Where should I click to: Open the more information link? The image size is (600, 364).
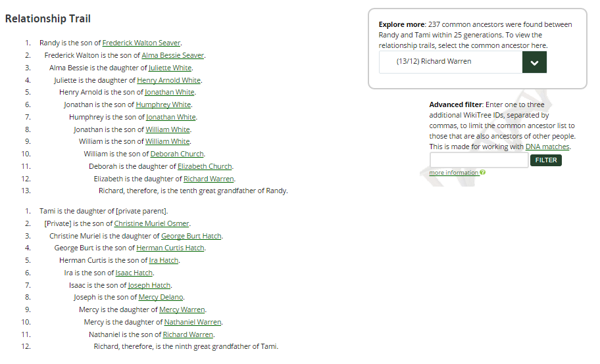coord(454,173)
